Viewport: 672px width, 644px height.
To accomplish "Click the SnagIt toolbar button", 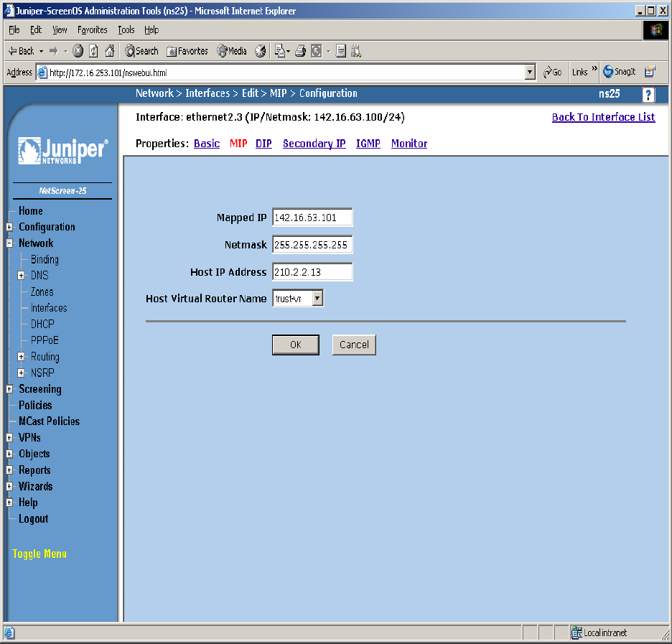I will [620, 72].
